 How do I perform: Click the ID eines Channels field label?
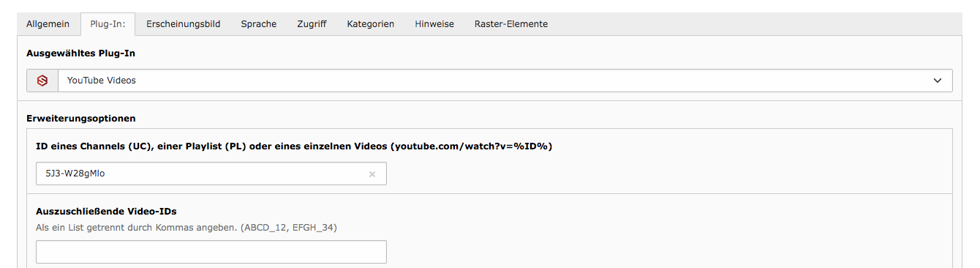point(294,146)
